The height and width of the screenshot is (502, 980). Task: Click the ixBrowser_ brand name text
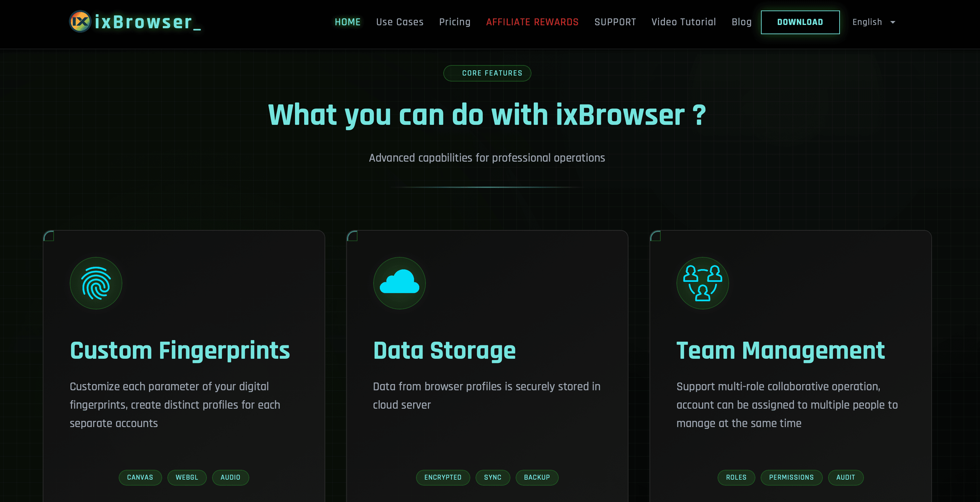pyautogui.click(x=148, y=22)
